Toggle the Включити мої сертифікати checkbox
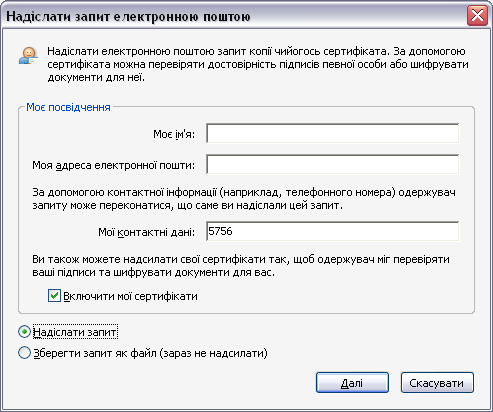493x412 pixels. pyautogui.click(x=54, y=296)
